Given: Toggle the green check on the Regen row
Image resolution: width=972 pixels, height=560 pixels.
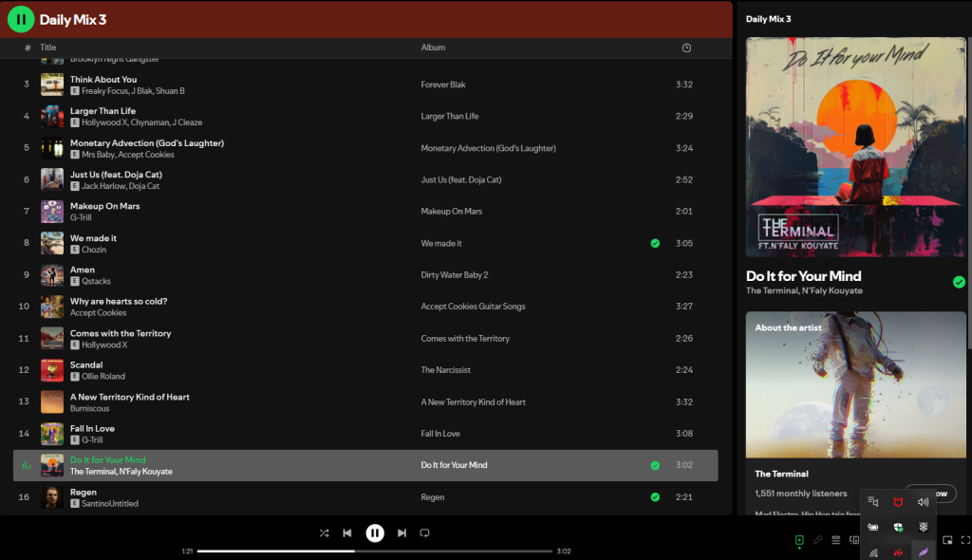Looking at the screenshot, I should [655, 496].
